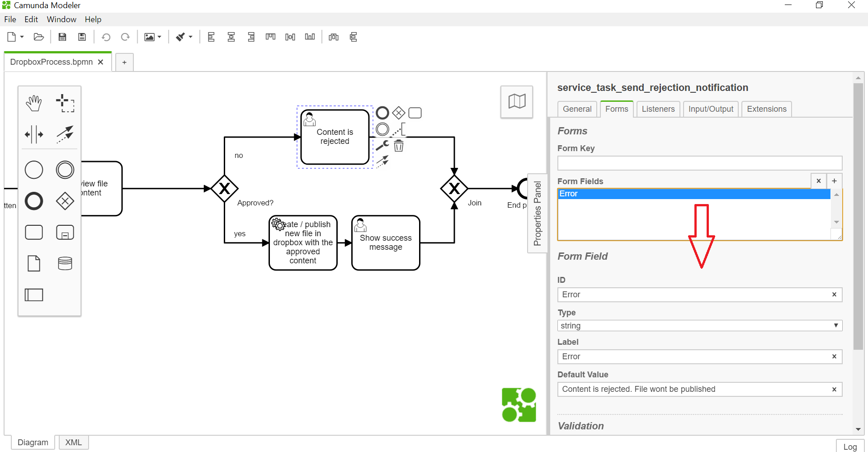Open the color picker tool dropdown
Viewport: 868px width, 452px height.
click(184, 37)
